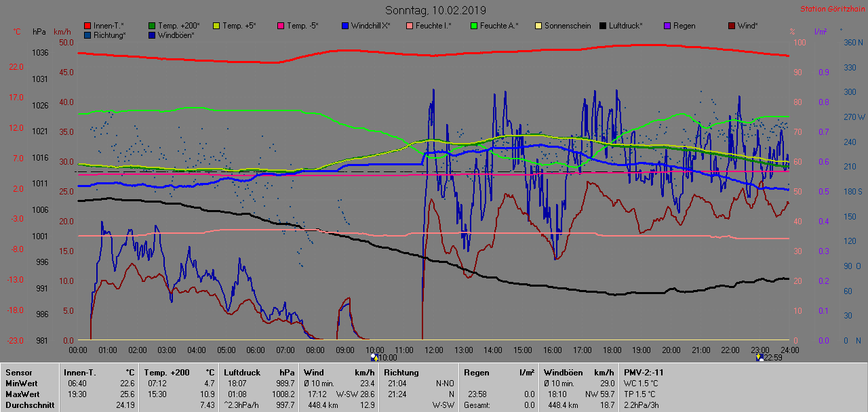Click the dark green Temp. +200 legend square

click(x=152, y=26)
